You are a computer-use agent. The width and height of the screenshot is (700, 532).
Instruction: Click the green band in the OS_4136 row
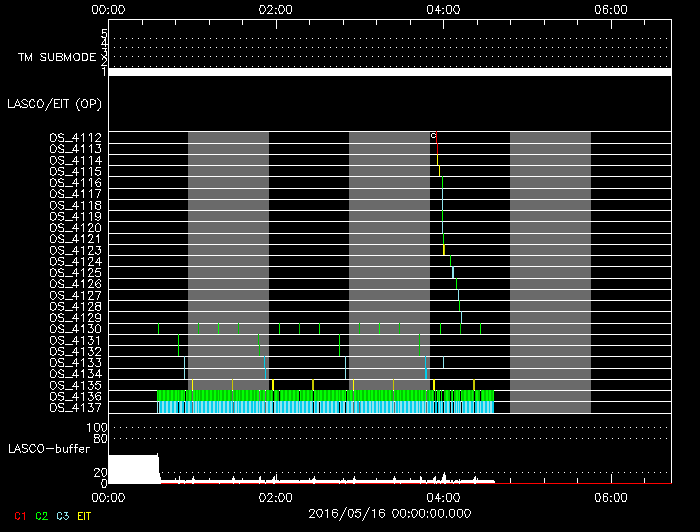pyautogui.click(x=300, y=396)
